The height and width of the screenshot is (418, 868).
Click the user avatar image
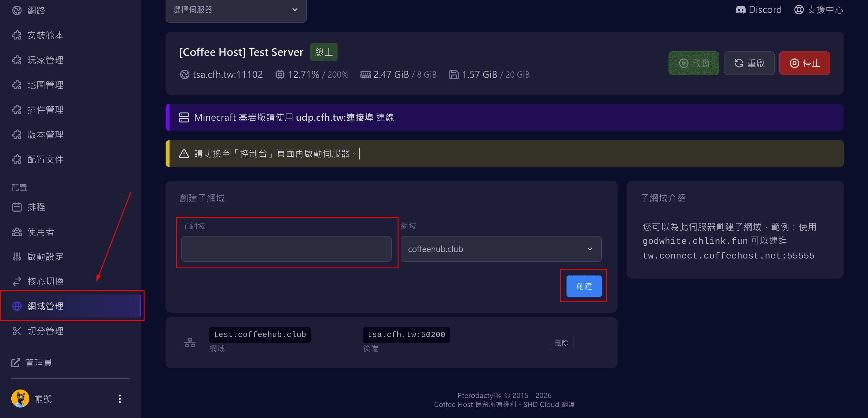20,399
